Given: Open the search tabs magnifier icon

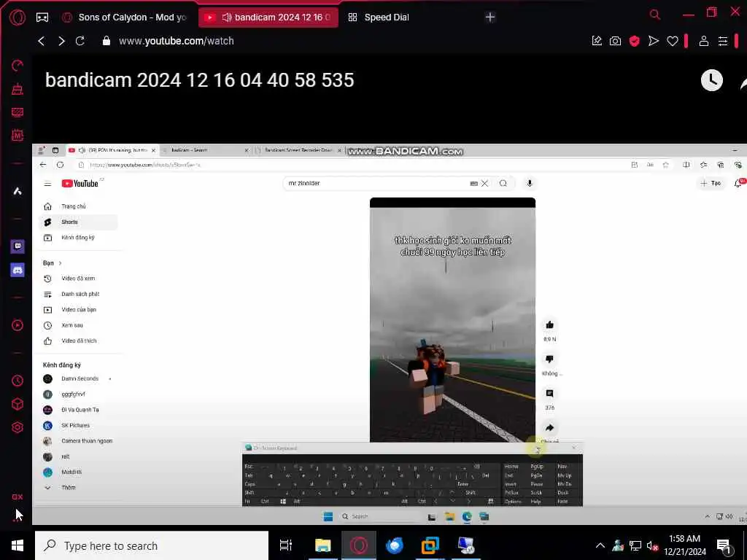Looking at the screenshot, I should (655, 15).
